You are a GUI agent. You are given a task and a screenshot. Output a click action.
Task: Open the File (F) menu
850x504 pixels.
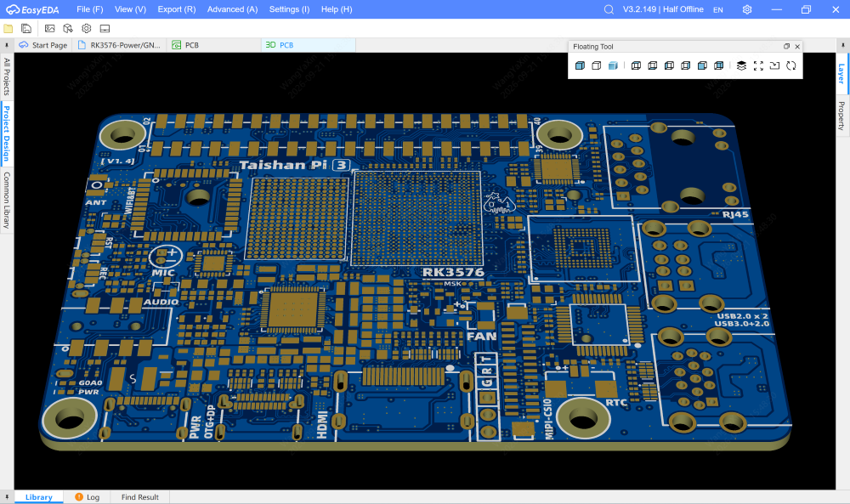click(x=90, y=9)
